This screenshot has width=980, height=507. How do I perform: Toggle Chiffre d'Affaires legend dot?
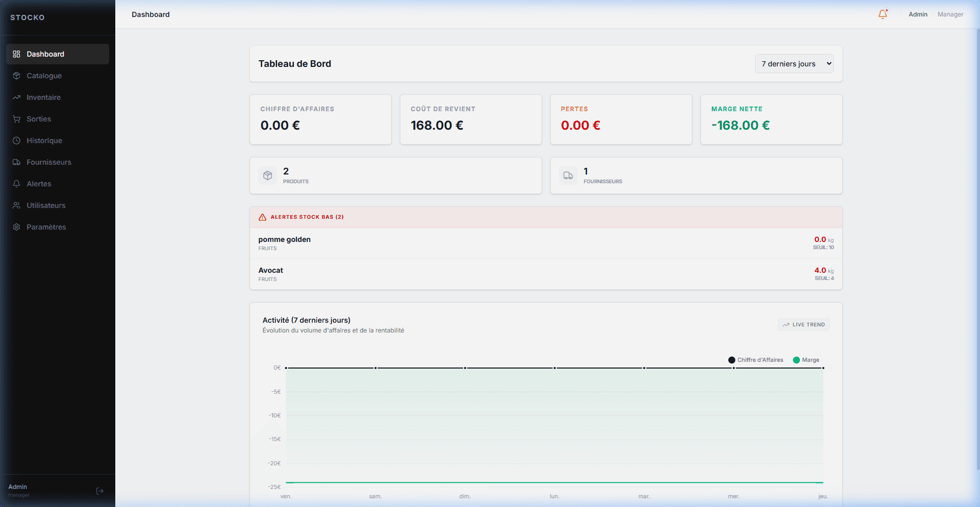[731, 360]
